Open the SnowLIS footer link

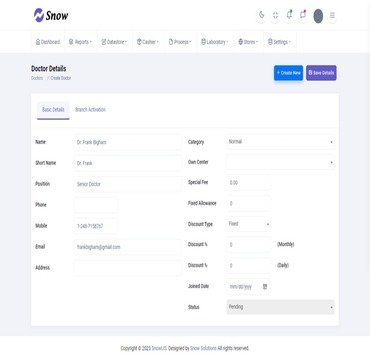click(159, 348)
